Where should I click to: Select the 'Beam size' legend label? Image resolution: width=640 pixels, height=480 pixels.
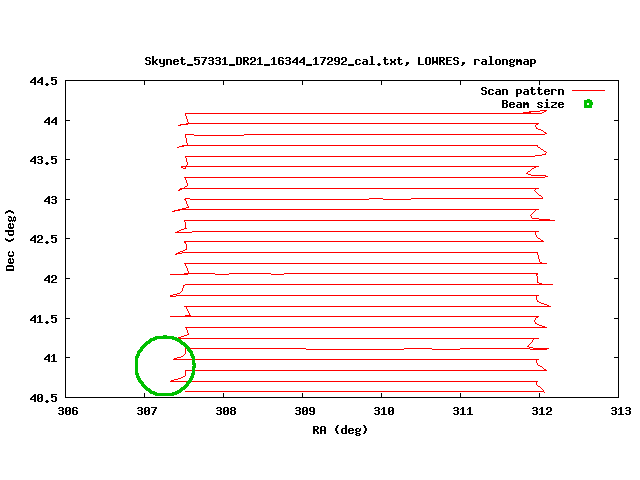pyautogui.click(x=533, y=104)
